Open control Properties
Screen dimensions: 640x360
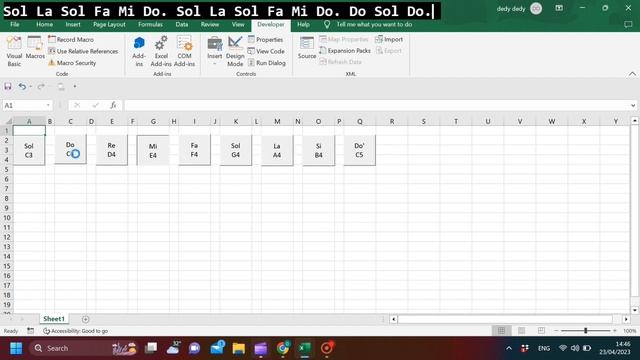click(265, 40)
